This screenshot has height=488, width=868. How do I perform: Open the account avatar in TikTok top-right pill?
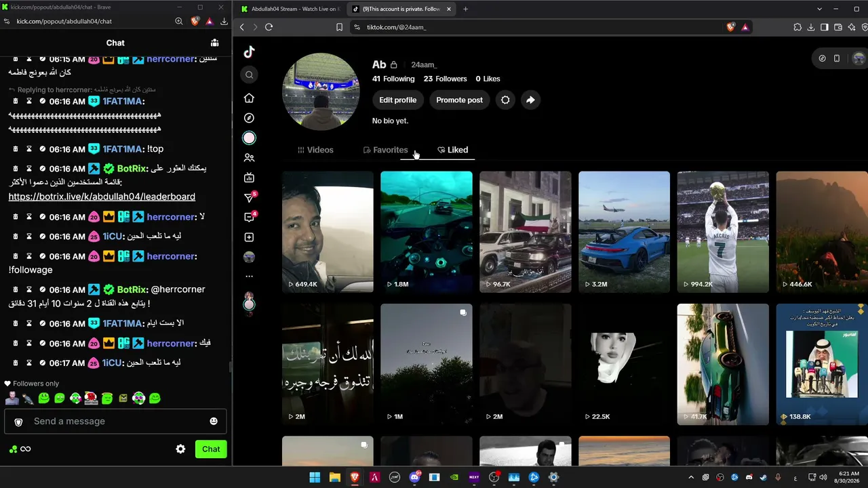pos(859,58)
